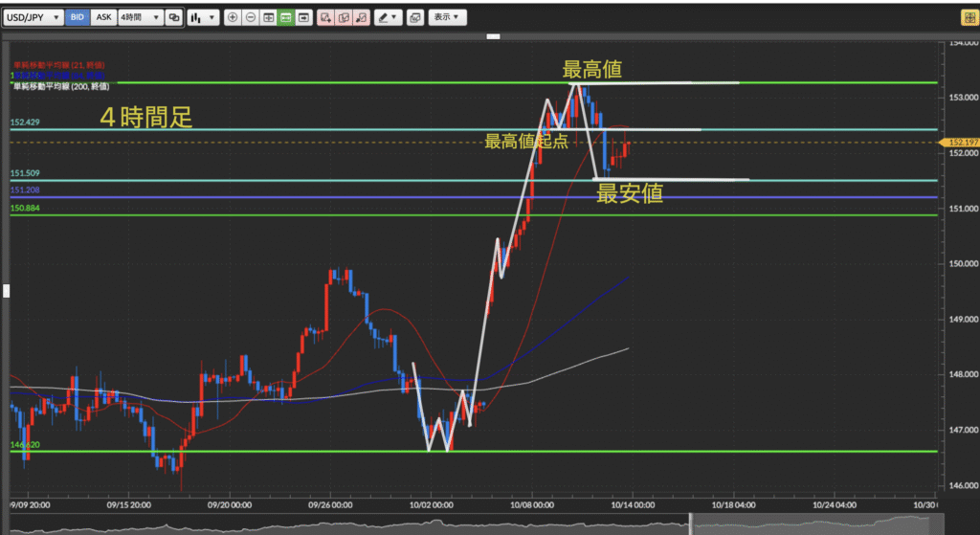980x535 pixels.
Task: Zoom in with the plus icon
Action: click(233, 17)
